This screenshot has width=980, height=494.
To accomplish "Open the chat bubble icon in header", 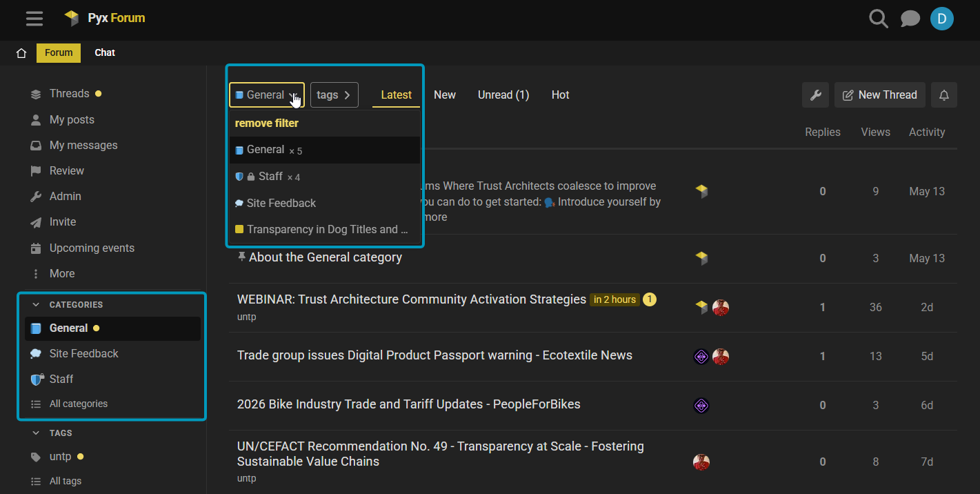I will tap(910, 19).
